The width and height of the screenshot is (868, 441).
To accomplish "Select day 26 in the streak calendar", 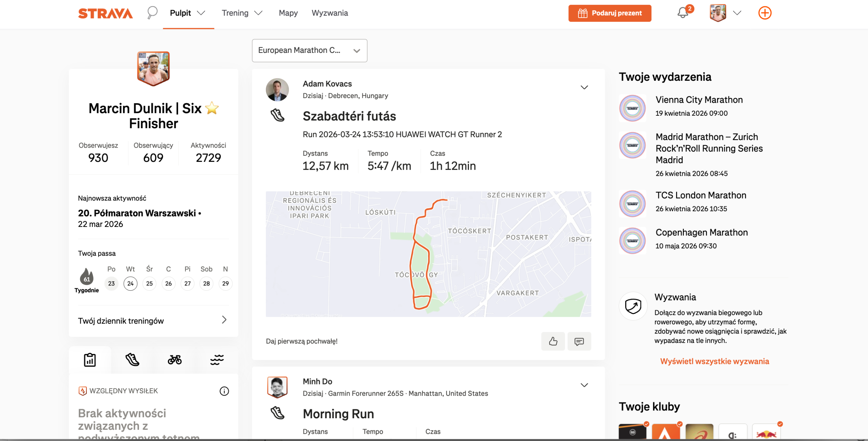I will pos(169,284).
